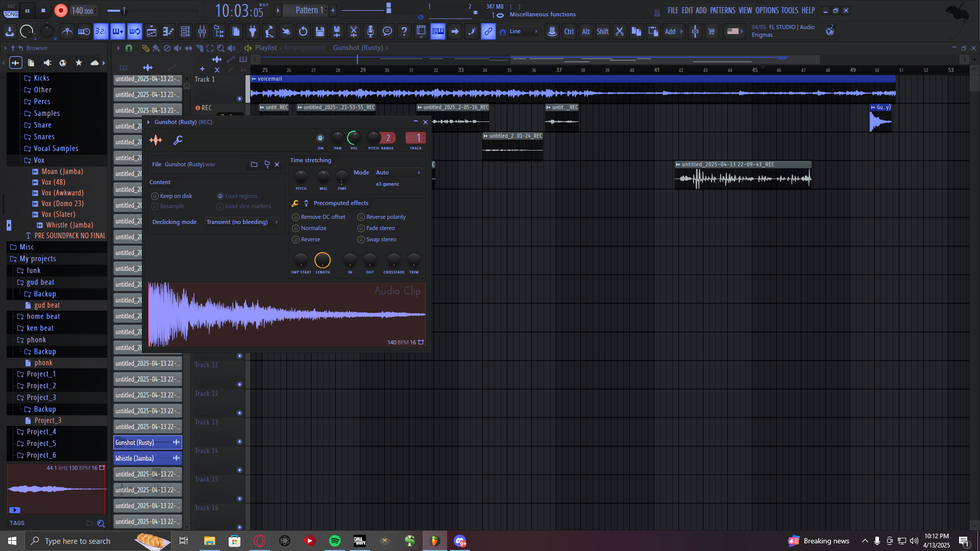Image resolution: width=980 pixels, height=551 pixels.
Task: Click the playlist magnet snap icon
Action: pos(129,48)
